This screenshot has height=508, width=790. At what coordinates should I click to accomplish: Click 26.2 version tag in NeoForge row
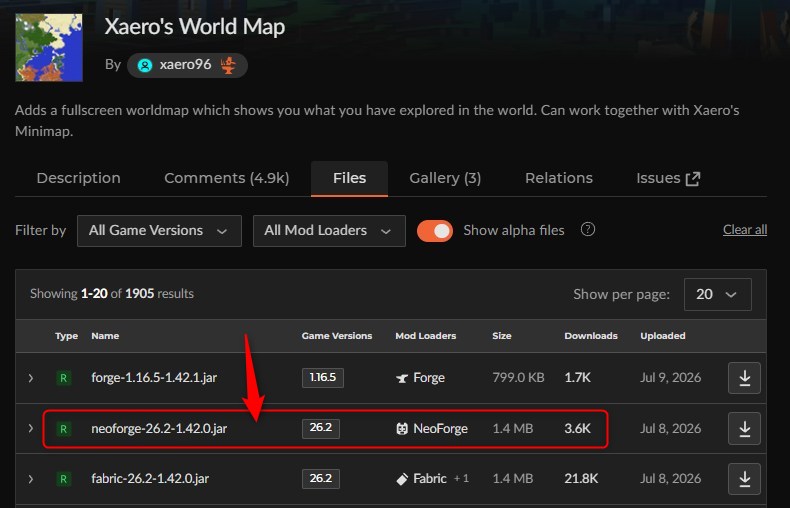(321, 428)
